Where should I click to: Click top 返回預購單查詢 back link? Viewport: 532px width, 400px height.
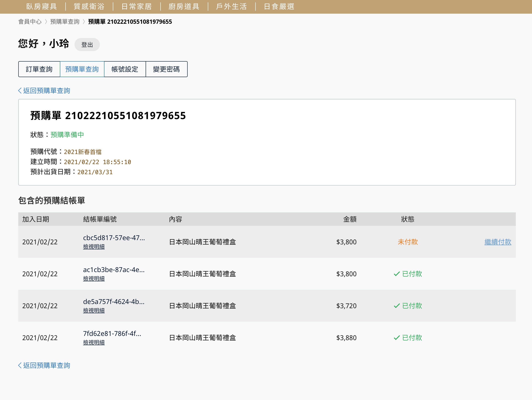click(44, 91)
